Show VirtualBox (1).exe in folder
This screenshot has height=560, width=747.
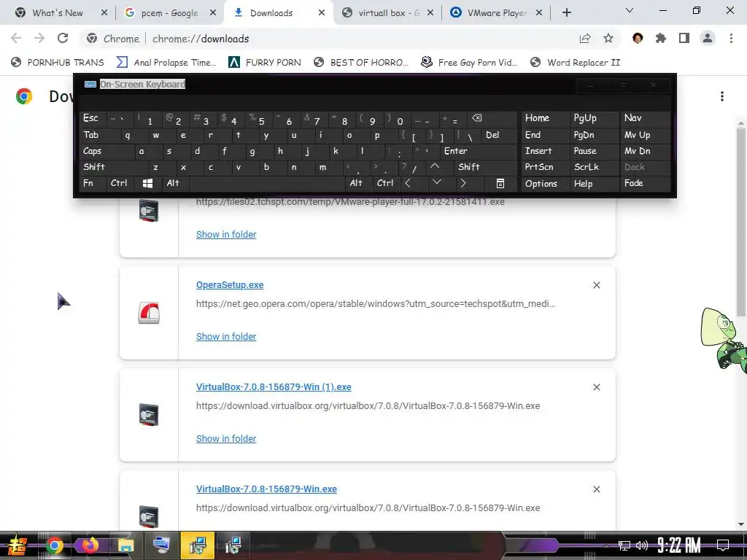pos(226,438)
